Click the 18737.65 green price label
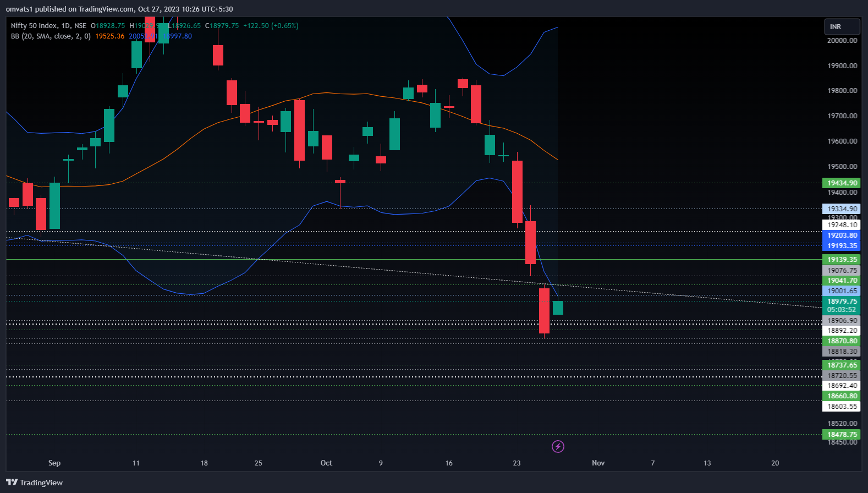The height and width of the screenshot is (493, 868). [x=842, y=365]
